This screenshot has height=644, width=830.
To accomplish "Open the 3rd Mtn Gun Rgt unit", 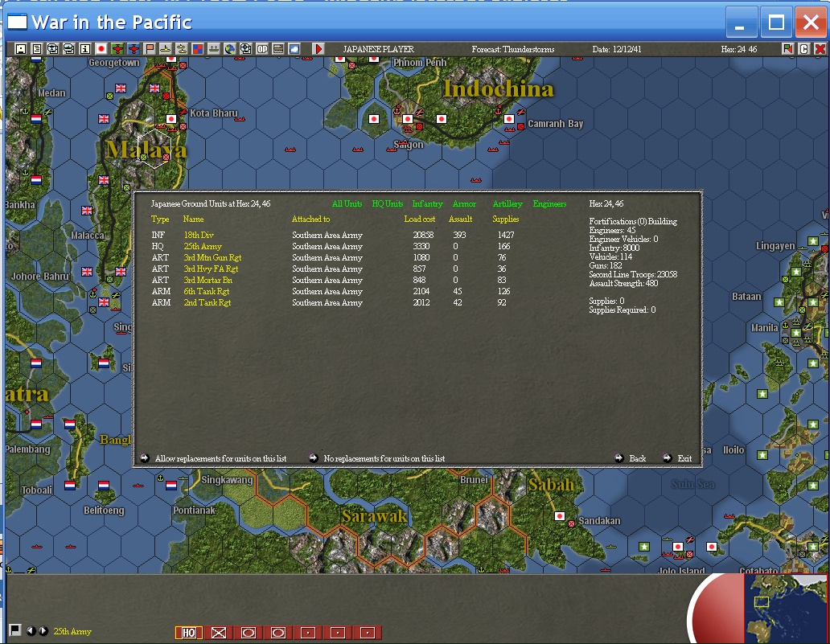I will click(x=212, y=258).
